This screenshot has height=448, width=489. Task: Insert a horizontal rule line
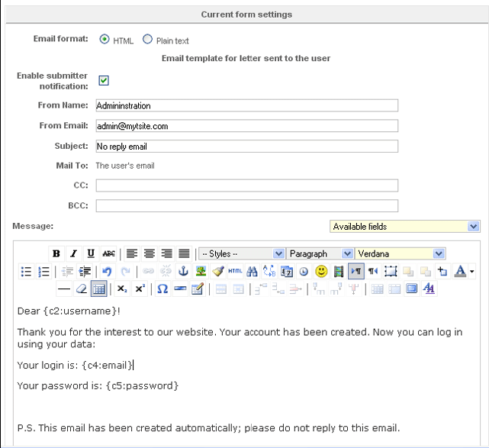click(64, 289)
